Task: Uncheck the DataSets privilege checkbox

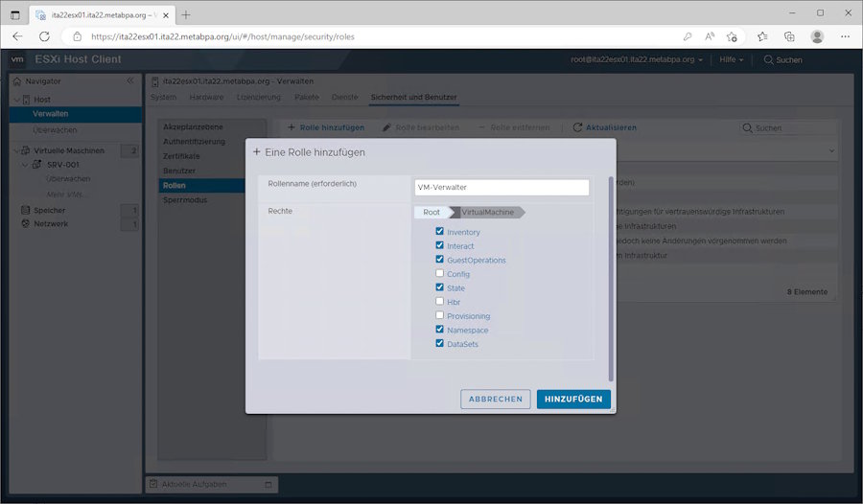Action: (x=439, y=343)
